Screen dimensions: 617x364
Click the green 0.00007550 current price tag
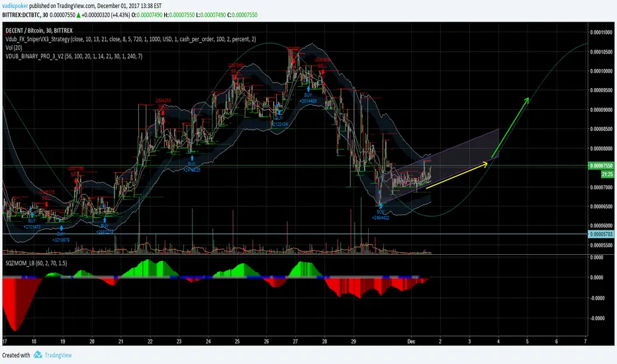601,165
